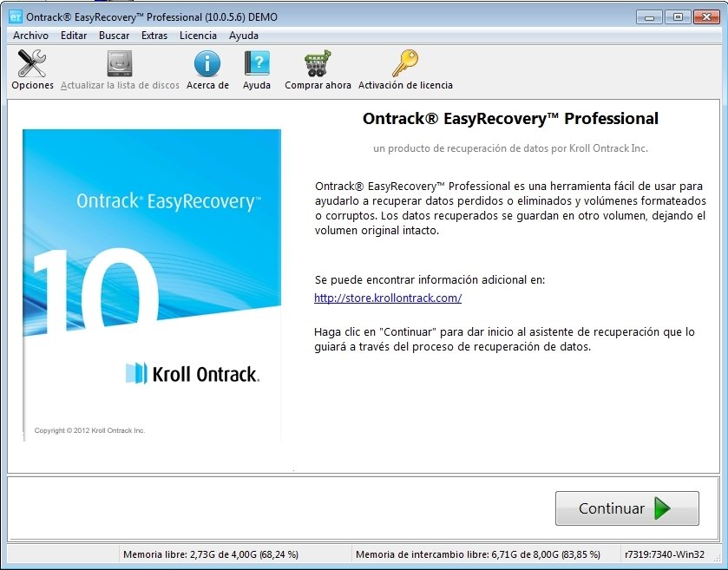Open the Licencia menu
This screenshot has width=728, height=570.
point(198,36)
